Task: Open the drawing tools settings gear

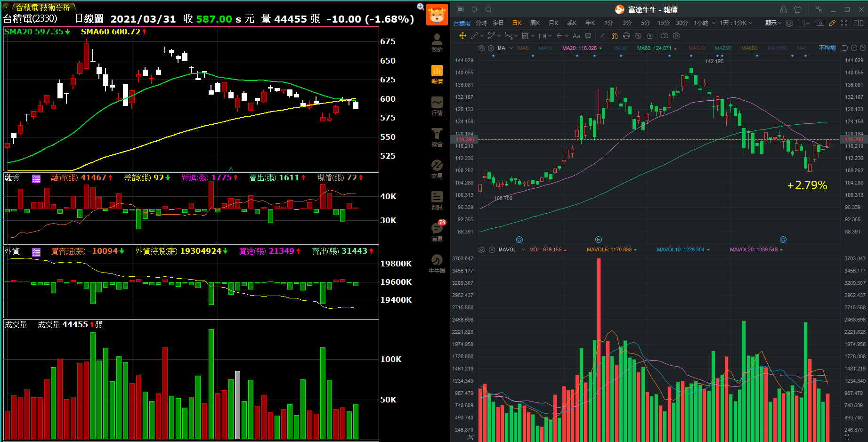Action: click(676, 36)
